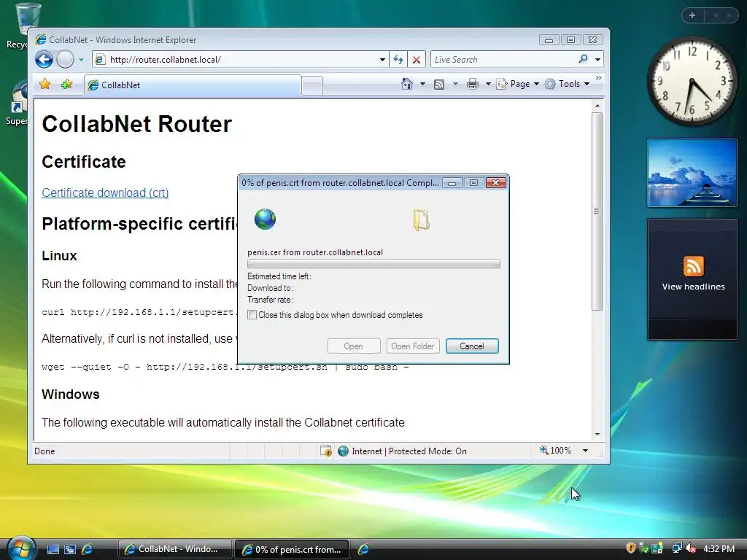
Task: Click Internet Protected Mode status text
Action: coord(409,451)
